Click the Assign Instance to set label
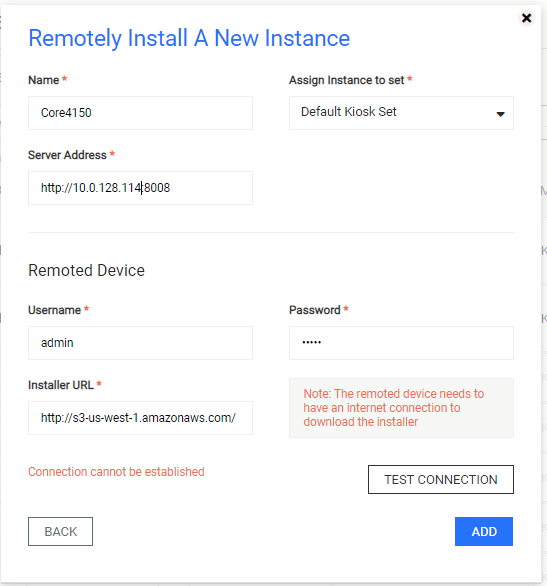Viewport: 547px width, 586px height. click(x=347, y=80)
